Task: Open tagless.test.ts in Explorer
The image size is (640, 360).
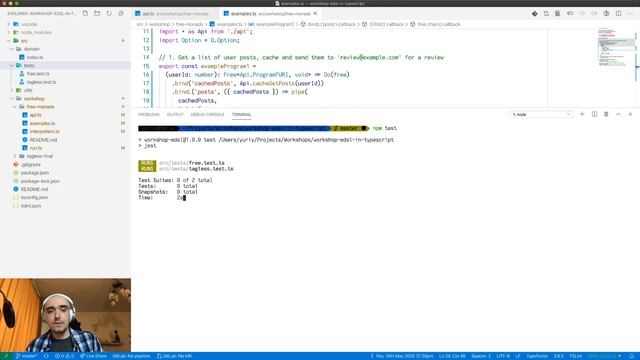Action: point(41,82)
